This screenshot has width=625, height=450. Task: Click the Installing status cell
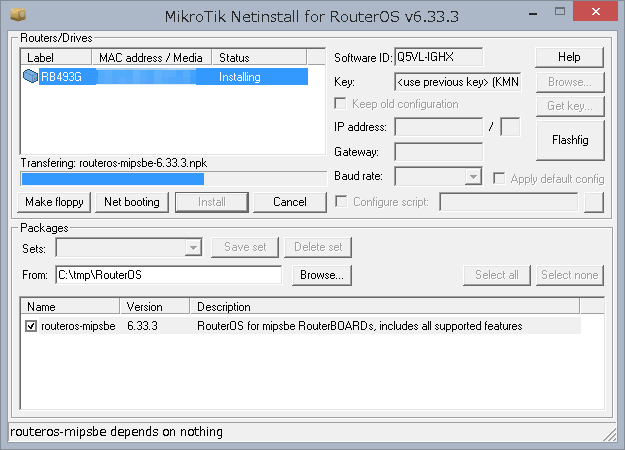click(x=240, y=77)
